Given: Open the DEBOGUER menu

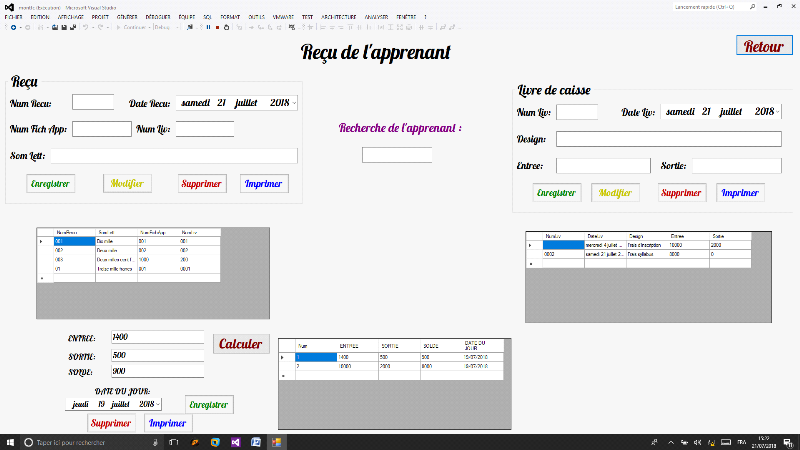Looking at the screenshot, I should [x=158, y=17].
